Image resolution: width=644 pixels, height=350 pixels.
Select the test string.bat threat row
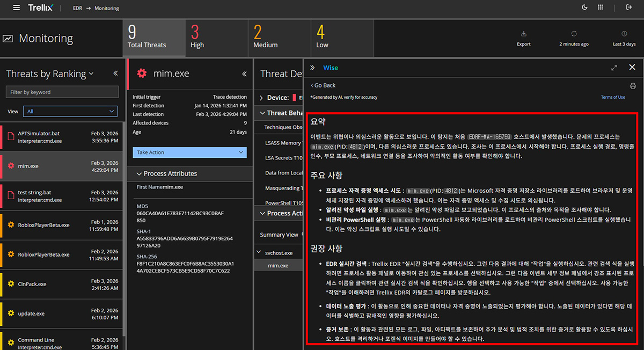[62, 195]
